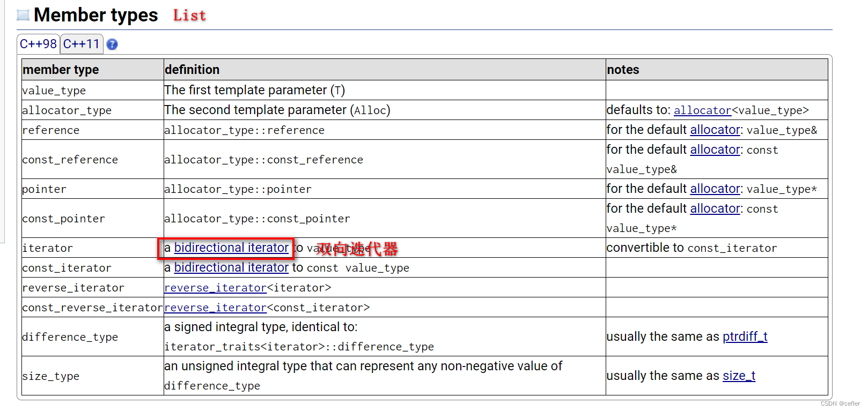Click the 'definition' column header
This screenshot has height=411, width=868.
point(385,70)
